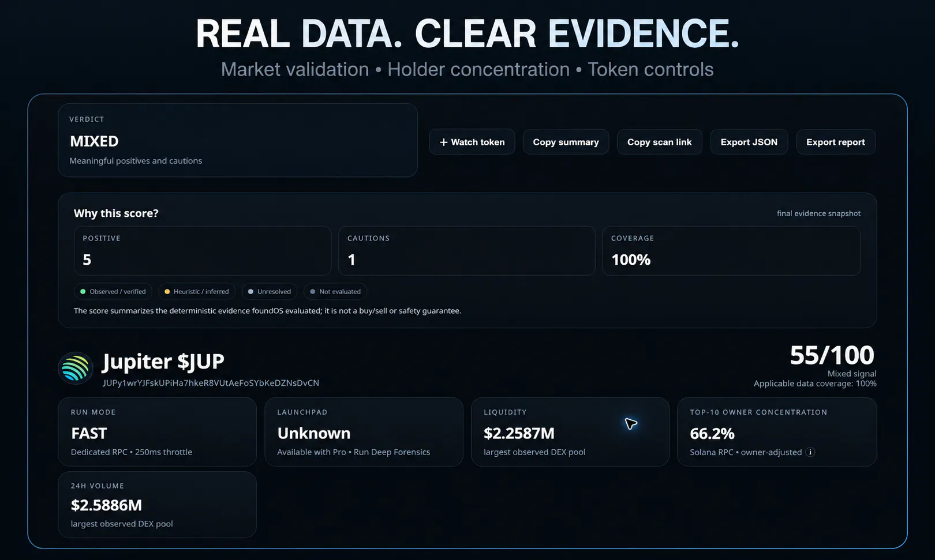Click the "LAUNCHPAD" card label
Screen dimensions: 935x560
(x=302, y=412)
